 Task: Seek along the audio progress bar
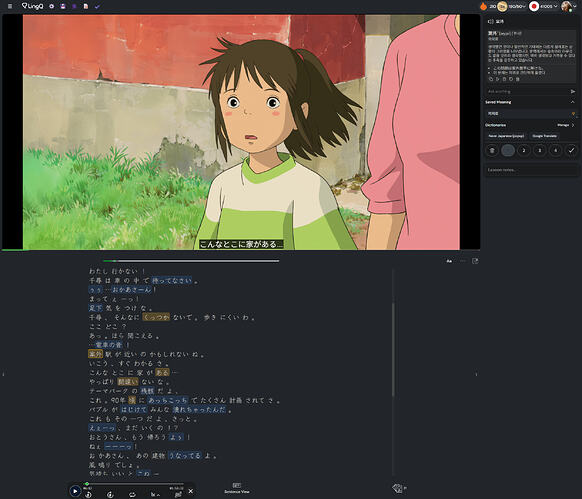[x=134, y=484]
